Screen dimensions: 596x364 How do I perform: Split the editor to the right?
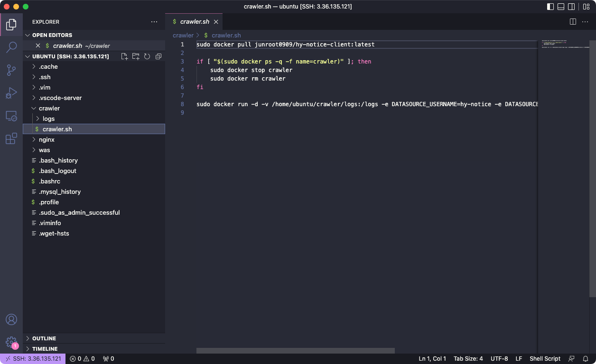(x=573, y=22)
